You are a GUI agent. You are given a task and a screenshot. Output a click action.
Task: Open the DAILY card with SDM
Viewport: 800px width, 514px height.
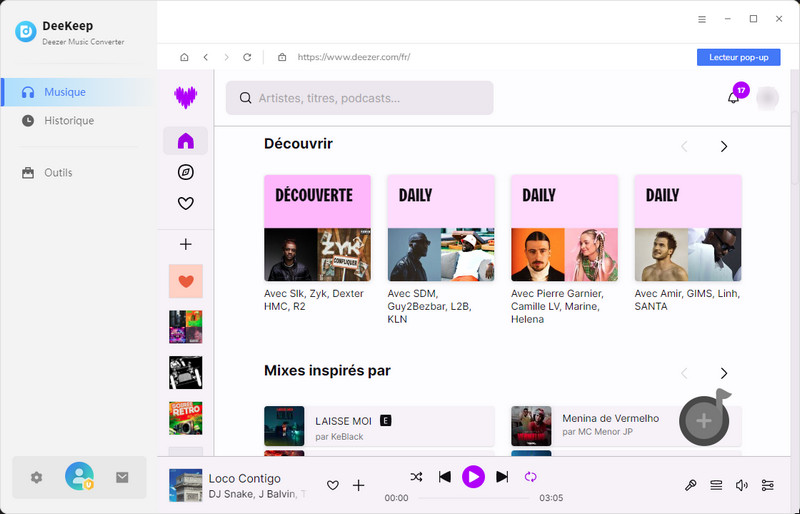point(441,228)
